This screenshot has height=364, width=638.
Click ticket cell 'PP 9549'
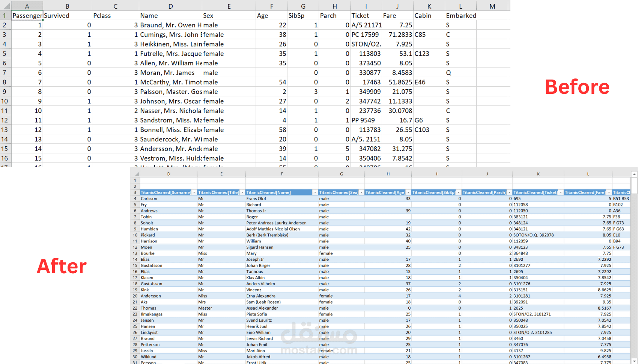[x=366, y=120]
